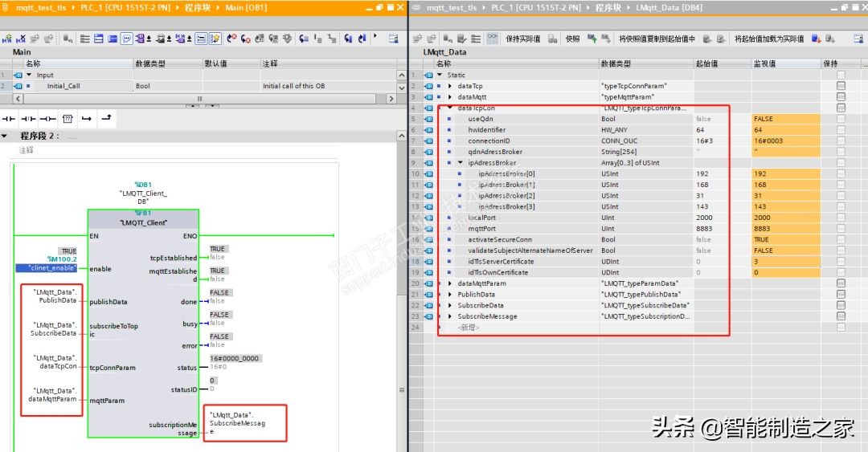Expand the PublishData structure
The height and width of the screenshot is (452, 868).
click(450, 295)
